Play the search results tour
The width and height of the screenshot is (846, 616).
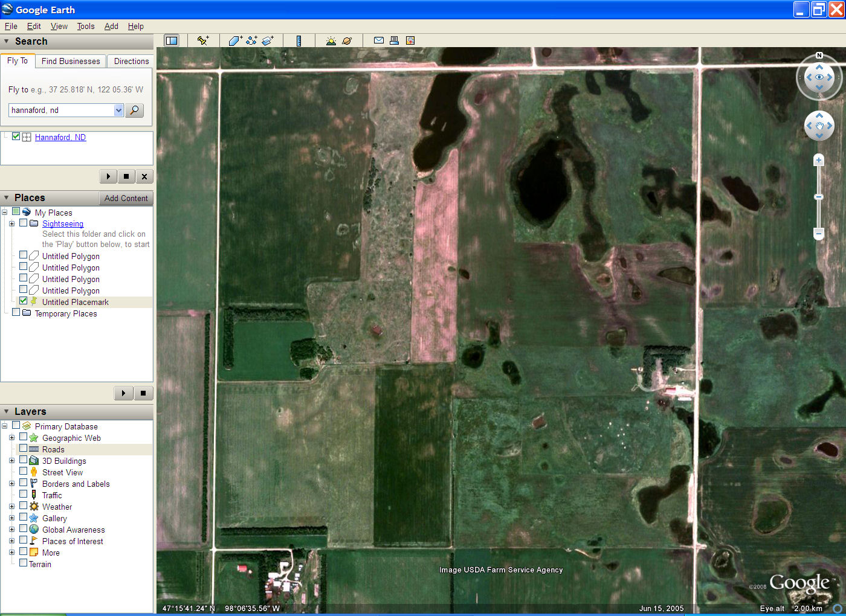[x=108, y=176]
